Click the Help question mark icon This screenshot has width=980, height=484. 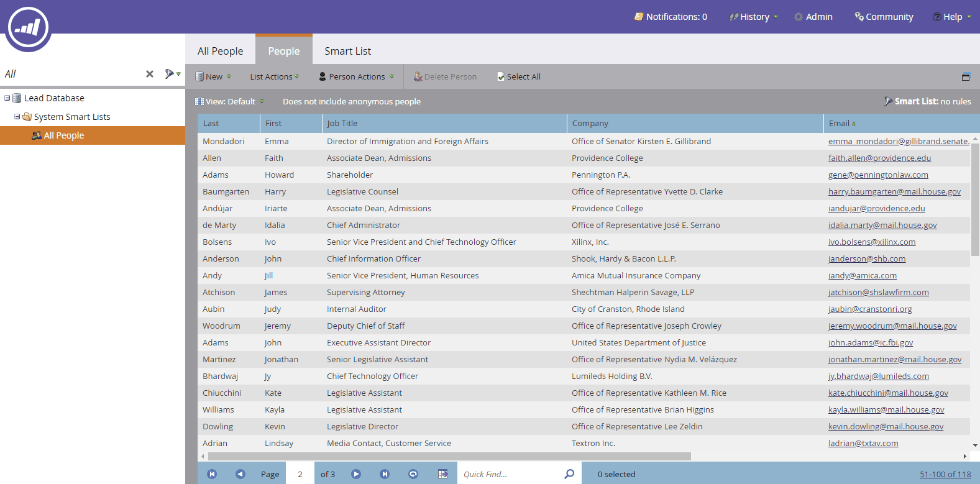[936, 17]
